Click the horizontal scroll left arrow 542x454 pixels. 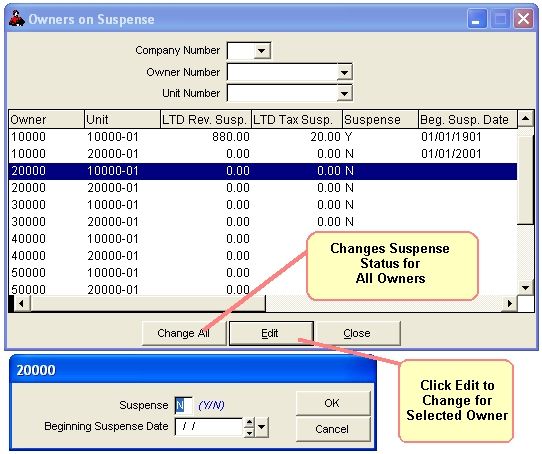click(21, 303)
